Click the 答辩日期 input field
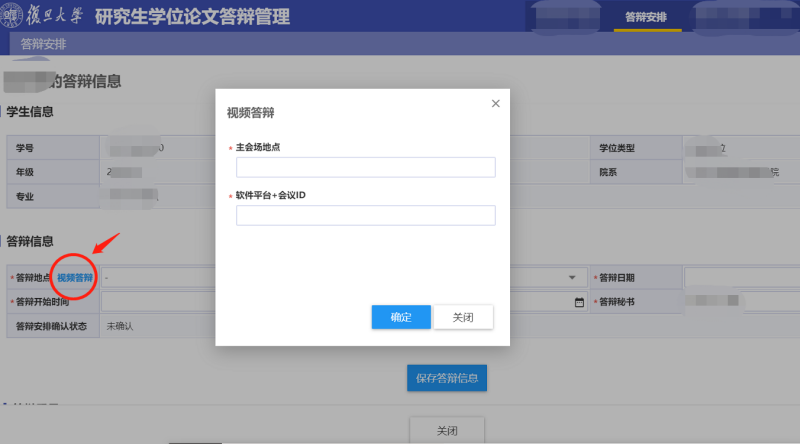The width and height of the screenshot is (800, 444). click(x=740, y=278)
